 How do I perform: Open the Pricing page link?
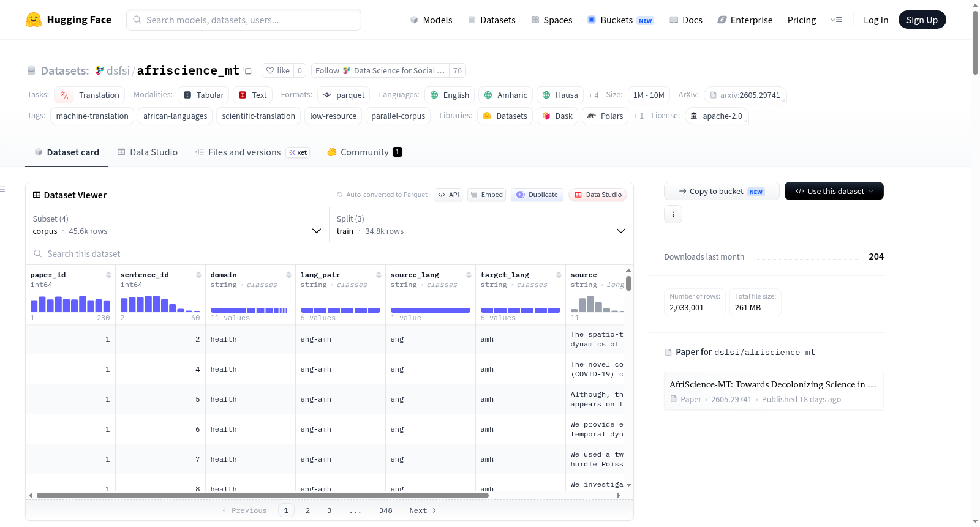tap(801, 20)
